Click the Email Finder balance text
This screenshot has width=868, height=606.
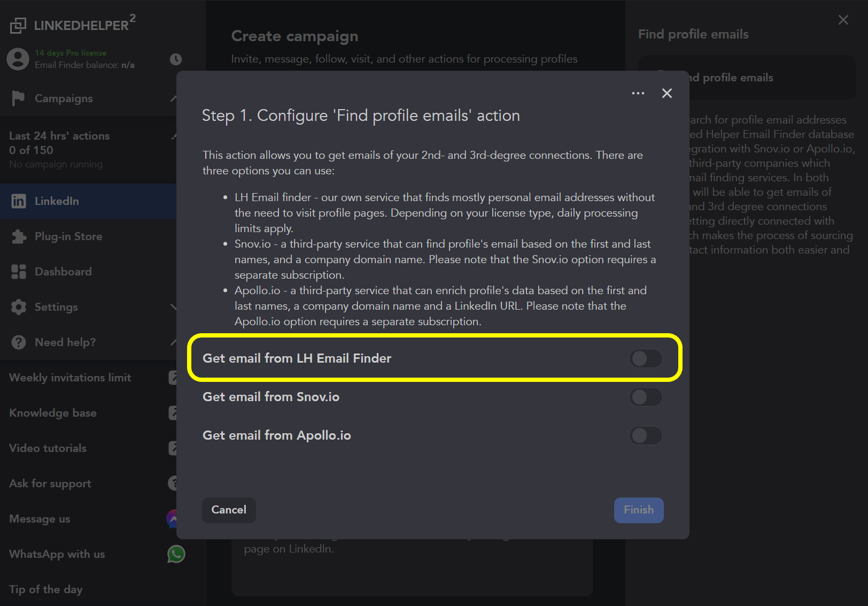click(x=84, y=65)
